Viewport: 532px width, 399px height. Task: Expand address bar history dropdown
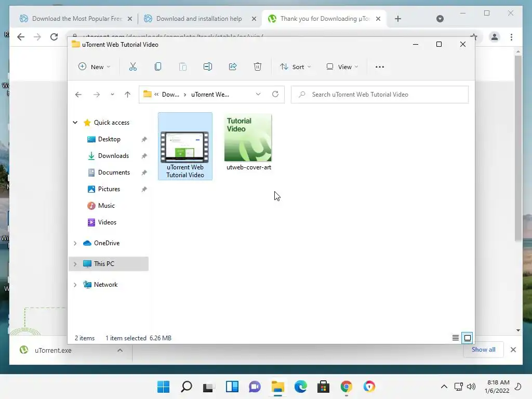pyautogui.click(x=258, y=95)
